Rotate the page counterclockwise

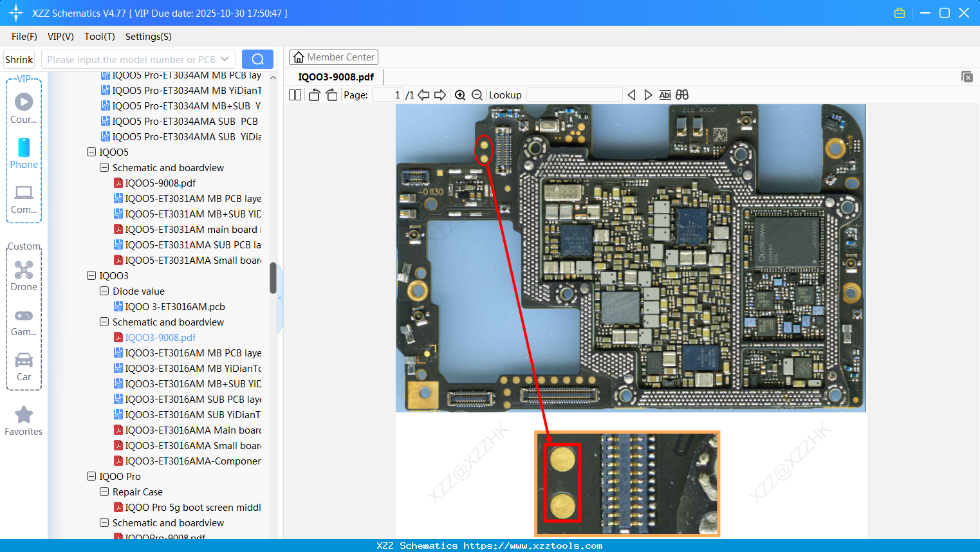pyautogui.click(x=314, y=95)
